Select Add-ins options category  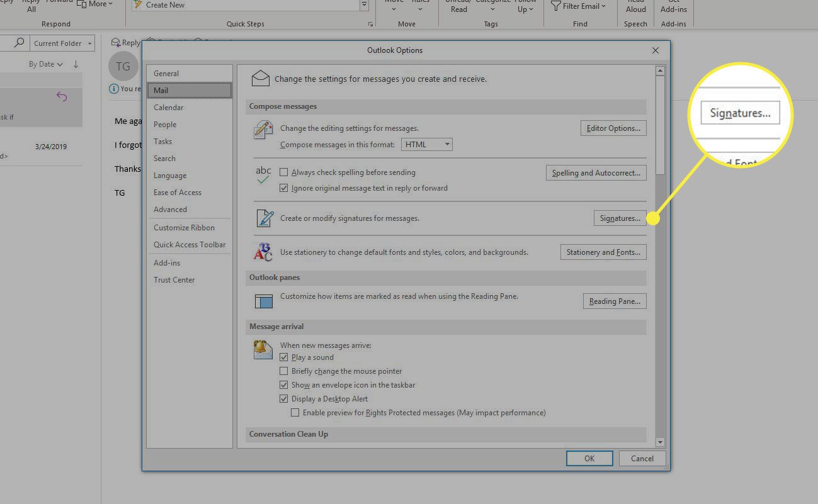coord(190,263)
